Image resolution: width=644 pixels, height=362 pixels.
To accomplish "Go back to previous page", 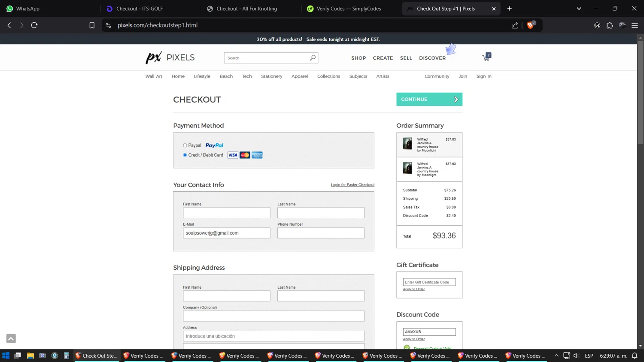I will click(x=9, y=25).
